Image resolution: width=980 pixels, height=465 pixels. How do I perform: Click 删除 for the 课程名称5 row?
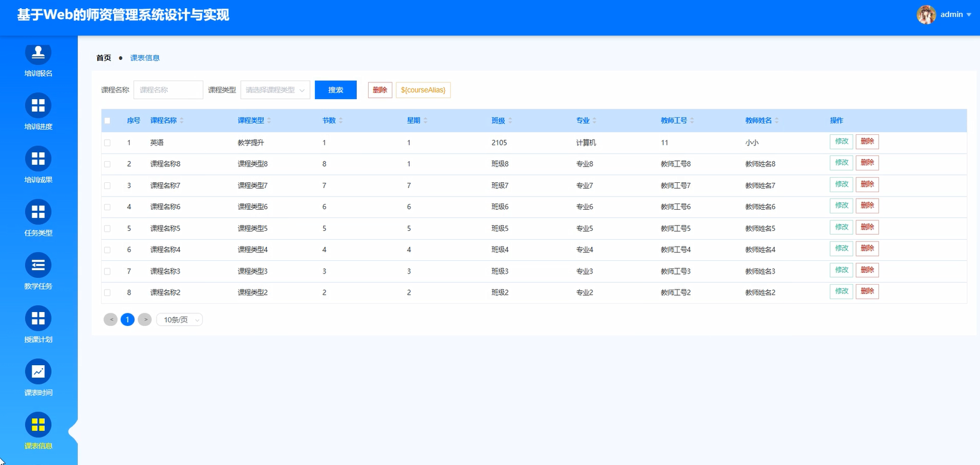[x=867, y=227]
